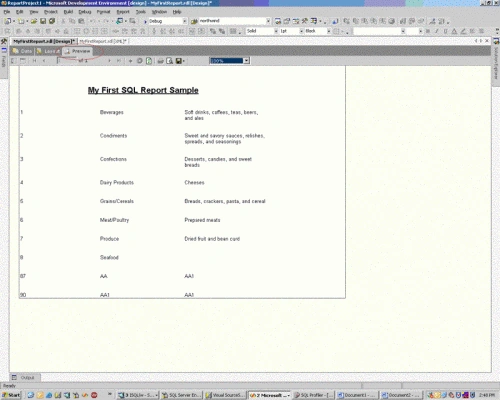Click the Properties Window toolbar icon
This screenshot has height=400, width=500.
point(287,21)
